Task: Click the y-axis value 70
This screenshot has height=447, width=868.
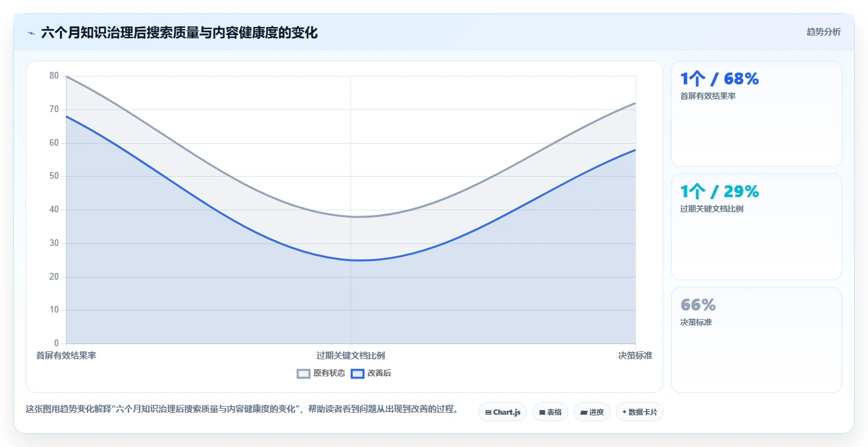Action: 54,109
